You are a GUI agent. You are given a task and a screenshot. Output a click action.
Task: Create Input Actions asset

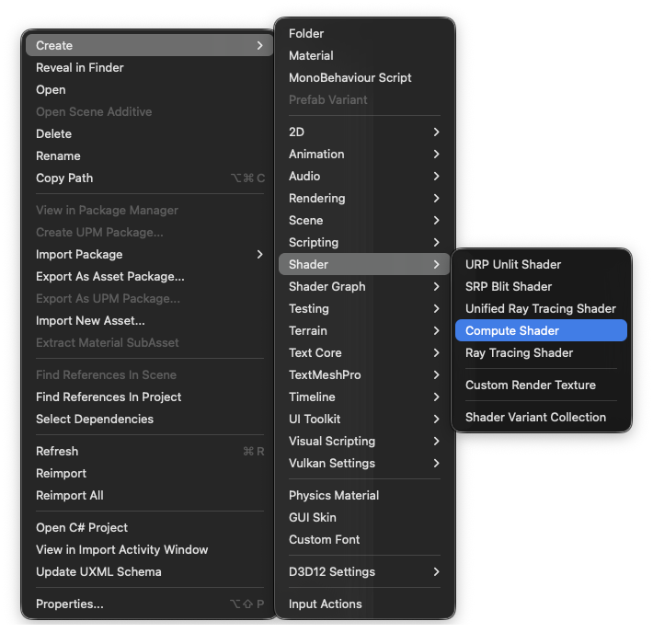364,604
